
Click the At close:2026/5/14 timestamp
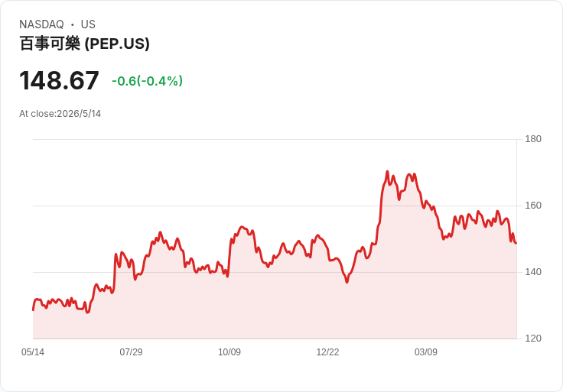pos(60,114)
